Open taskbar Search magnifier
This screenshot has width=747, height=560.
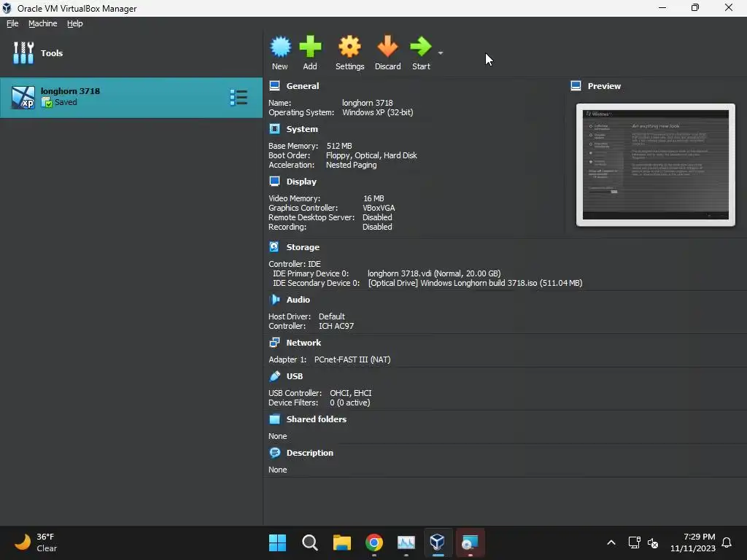click(309, 542)
